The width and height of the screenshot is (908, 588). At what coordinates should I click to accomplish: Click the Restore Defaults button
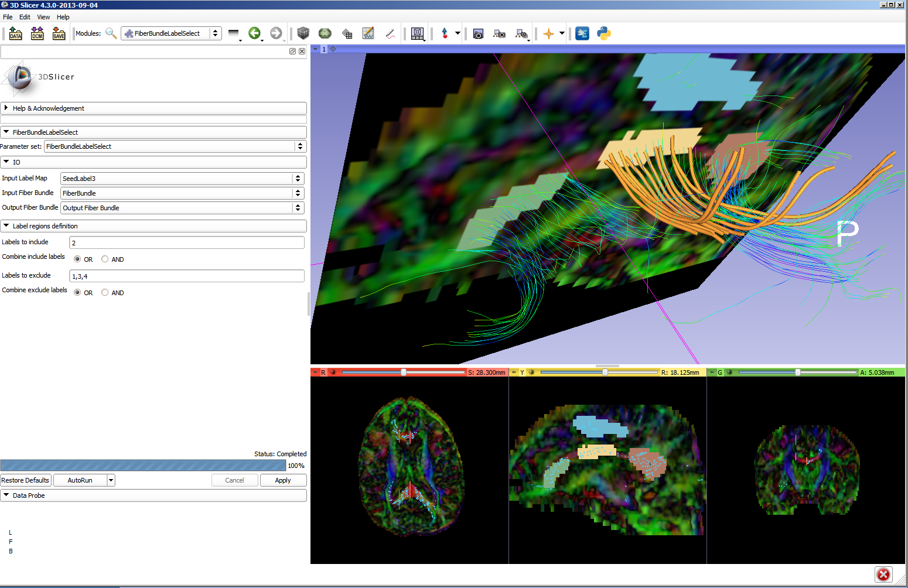pyautogui.click(x=26, y=480)
